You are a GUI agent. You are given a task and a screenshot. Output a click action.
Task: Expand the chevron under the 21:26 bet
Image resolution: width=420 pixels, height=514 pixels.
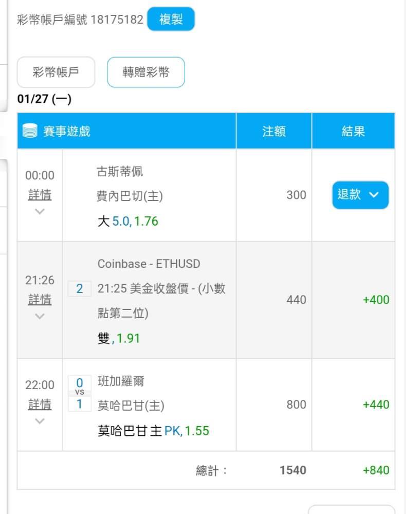point(40,316)
